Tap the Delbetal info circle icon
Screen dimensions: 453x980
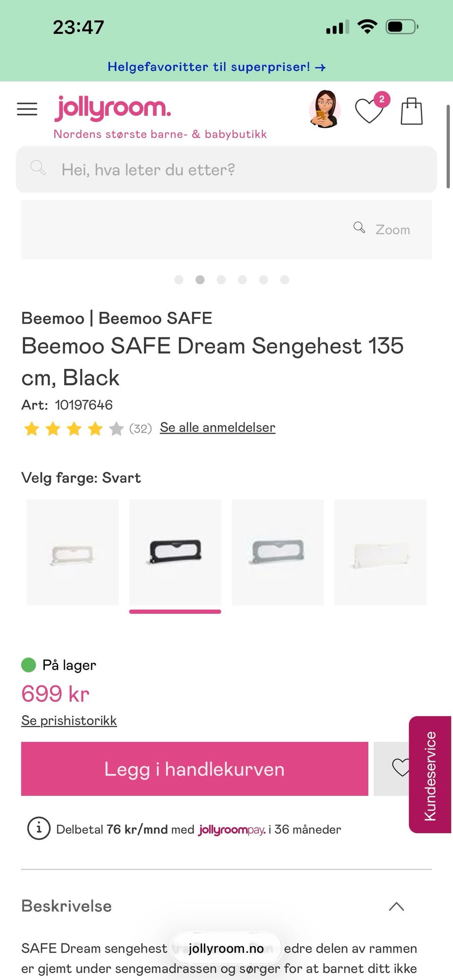[39, 829]
